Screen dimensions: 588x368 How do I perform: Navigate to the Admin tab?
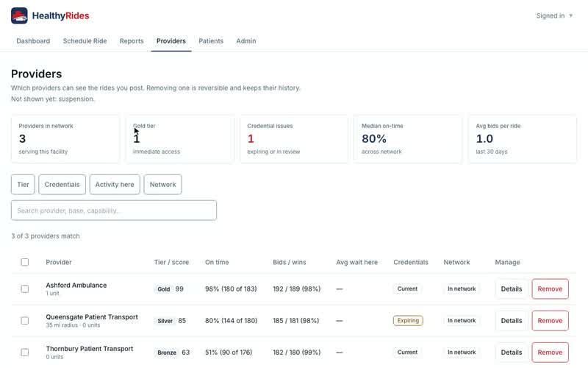point(246,41)
